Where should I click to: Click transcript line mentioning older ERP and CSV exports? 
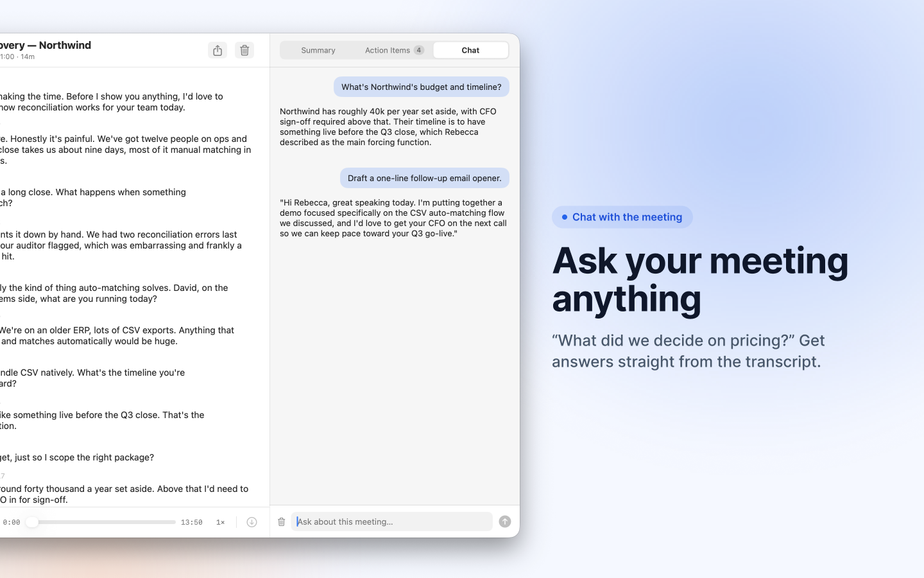117,335
